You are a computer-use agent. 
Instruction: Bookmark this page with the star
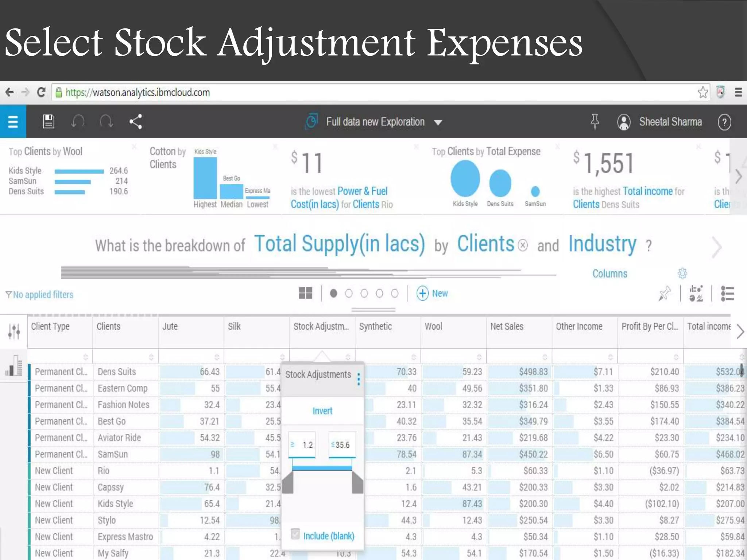pos(703,92)
